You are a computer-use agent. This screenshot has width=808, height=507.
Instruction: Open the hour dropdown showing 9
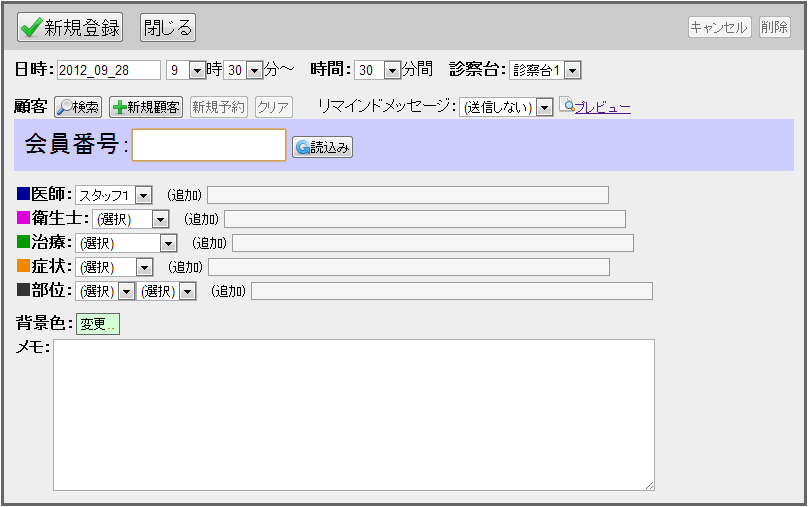click(186, 70)
